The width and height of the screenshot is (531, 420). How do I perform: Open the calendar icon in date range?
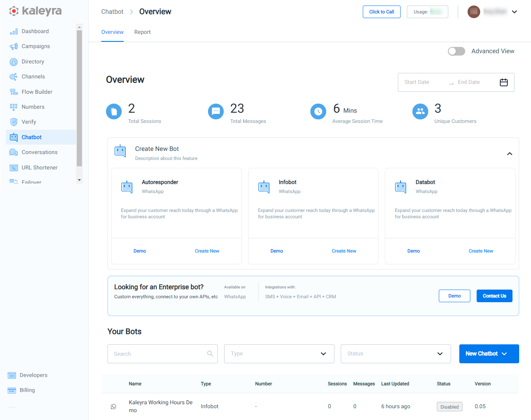[504, 82]
